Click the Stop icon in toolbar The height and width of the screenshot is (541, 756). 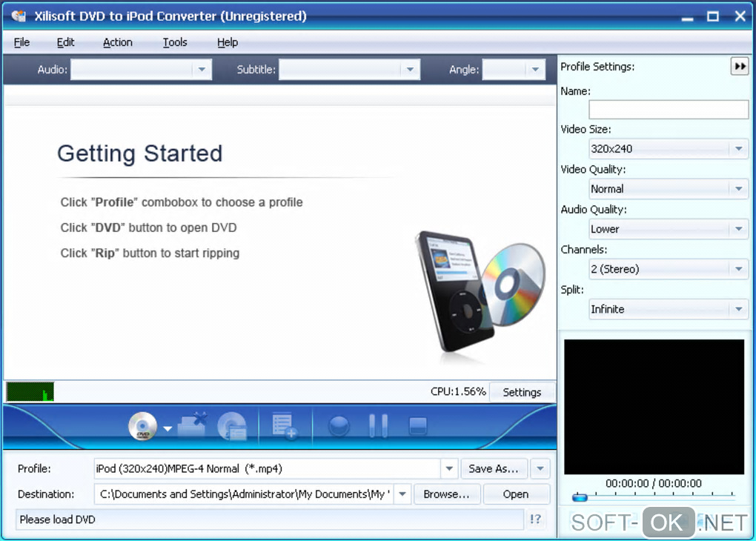(418, 425)
